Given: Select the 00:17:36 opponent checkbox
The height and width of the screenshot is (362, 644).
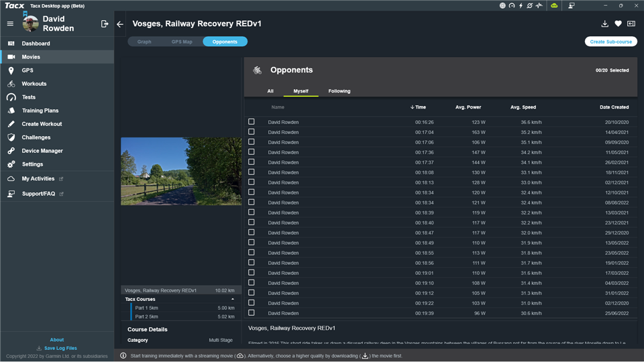Looking at the screenshot, I should 252,152.
